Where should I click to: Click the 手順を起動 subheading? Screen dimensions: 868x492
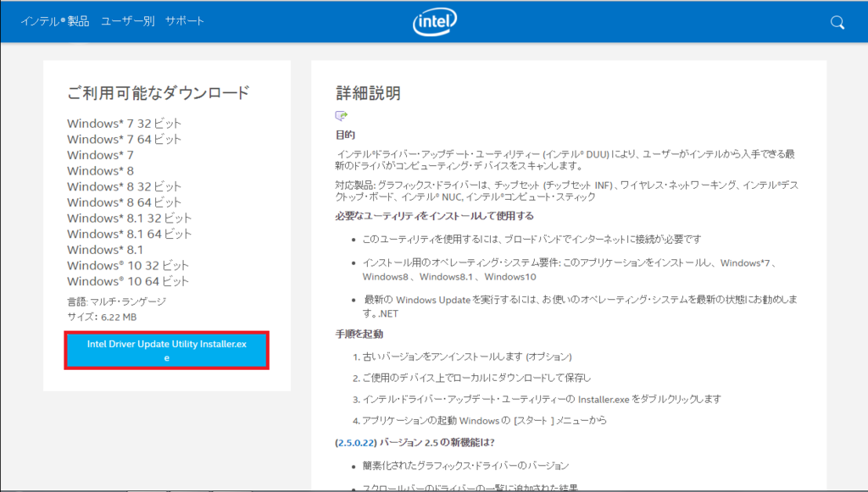(359, 334)
